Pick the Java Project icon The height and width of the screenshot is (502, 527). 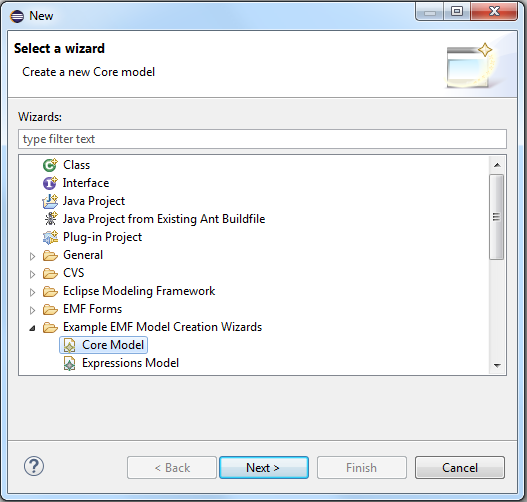click(x=50, y=201)
